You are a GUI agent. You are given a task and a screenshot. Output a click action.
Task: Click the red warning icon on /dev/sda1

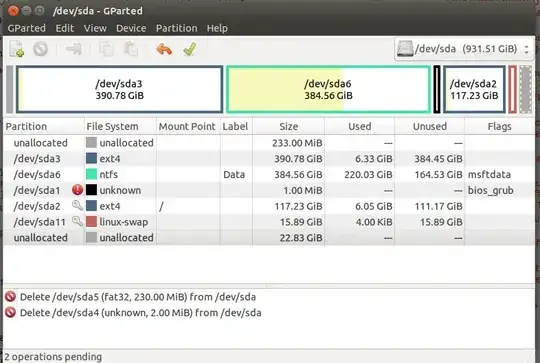77,190
